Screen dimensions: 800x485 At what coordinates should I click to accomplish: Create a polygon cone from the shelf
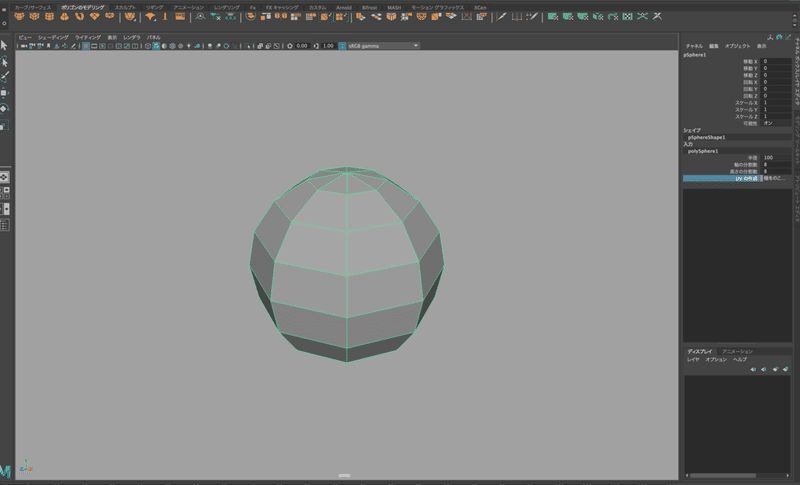(x=64, y=16)
